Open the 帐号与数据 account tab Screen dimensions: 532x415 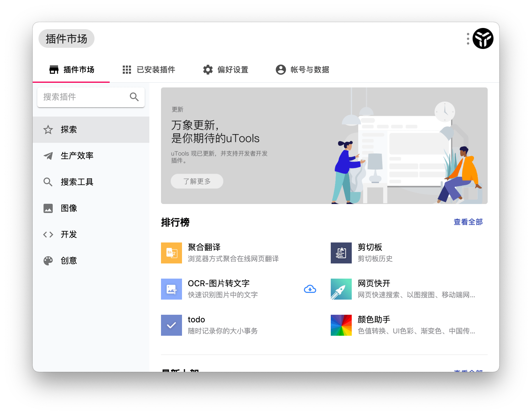coord(302,70)
